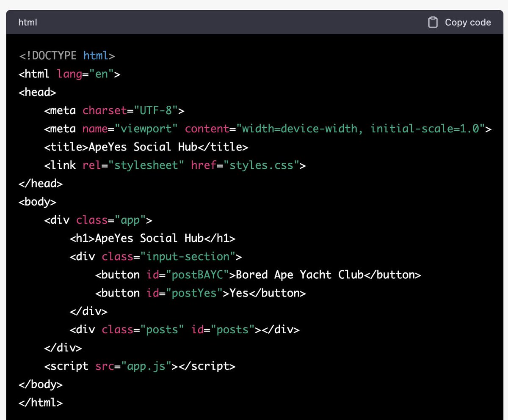
Task: Click the div class="posts" line
Action: click(185, 329)
